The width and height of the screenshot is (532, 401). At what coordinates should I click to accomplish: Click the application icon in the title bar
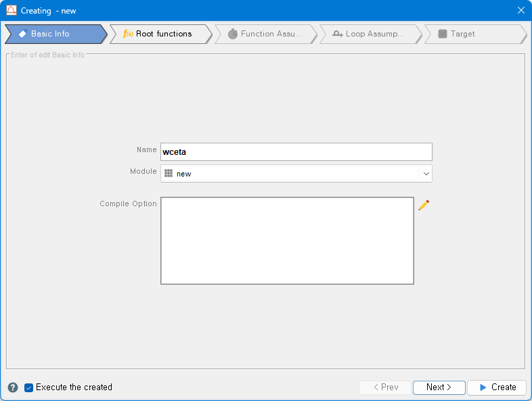click(11, 10)
